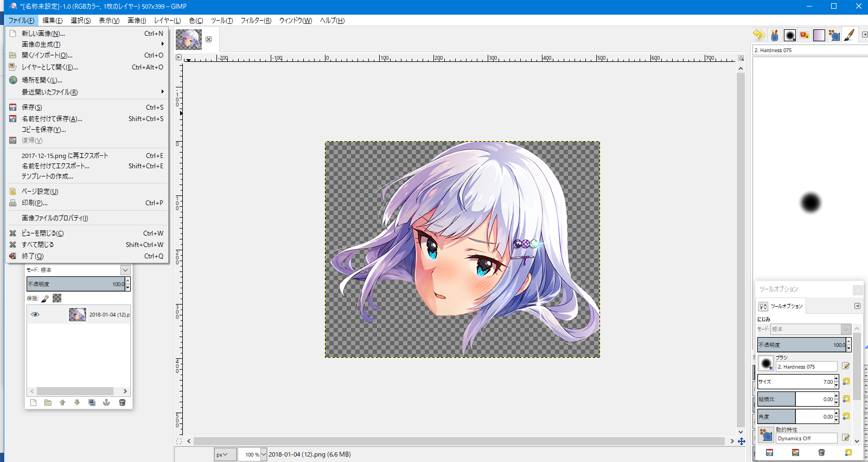
Task: Toggle visibility of 2018-01-04 (12) layer
Action: [x=35, y=314]
